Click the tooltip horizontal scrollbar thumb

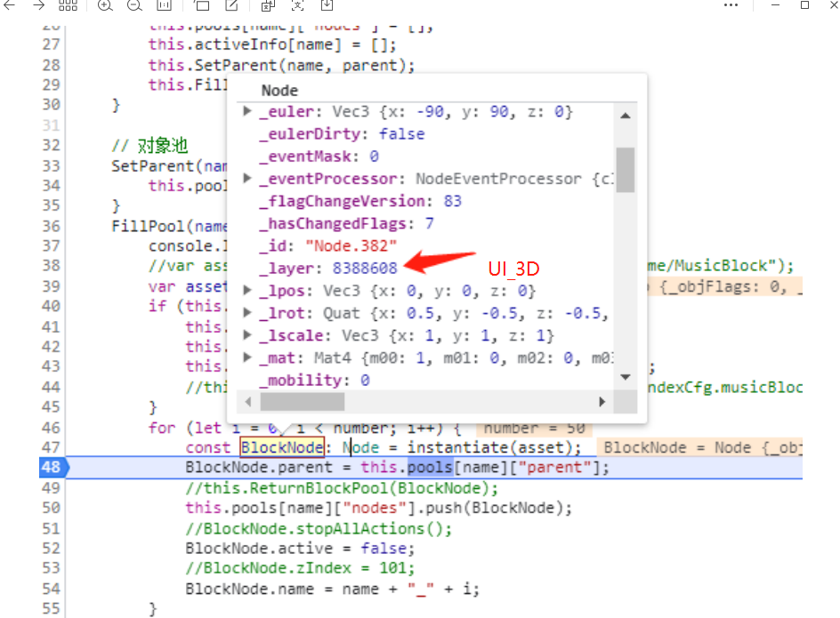[x=303, y=402]
